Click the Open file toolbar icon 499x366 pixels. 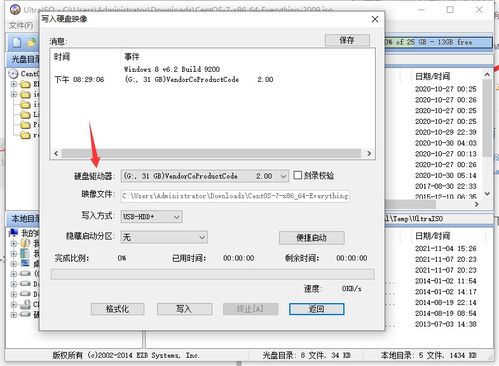(x=31, y=43)
